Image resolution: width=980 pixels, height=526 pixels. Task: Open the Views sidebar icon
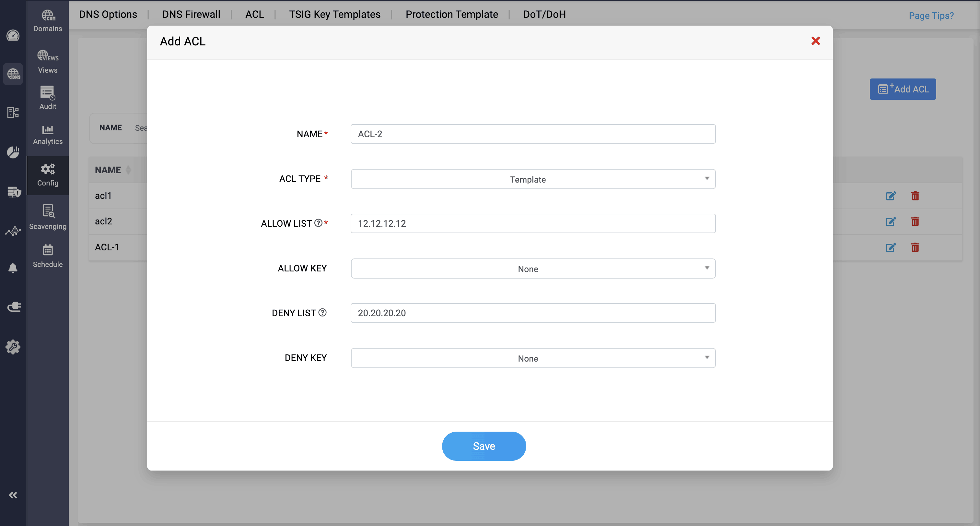coord(48,61)
